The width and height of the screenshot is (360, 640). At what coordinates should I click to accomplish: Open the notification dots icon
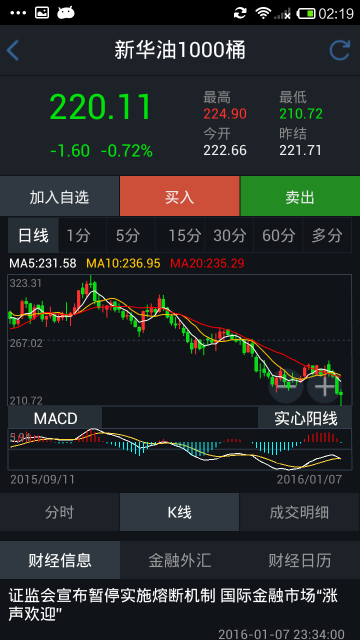pyautogui.click(x=18, y=13)
